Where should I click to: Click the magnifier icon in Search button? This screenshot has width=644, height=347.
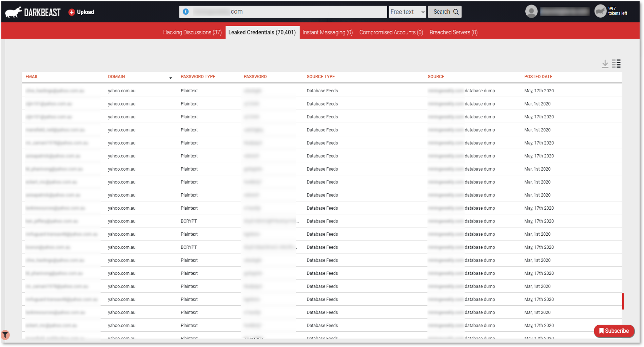coord(456,12)
